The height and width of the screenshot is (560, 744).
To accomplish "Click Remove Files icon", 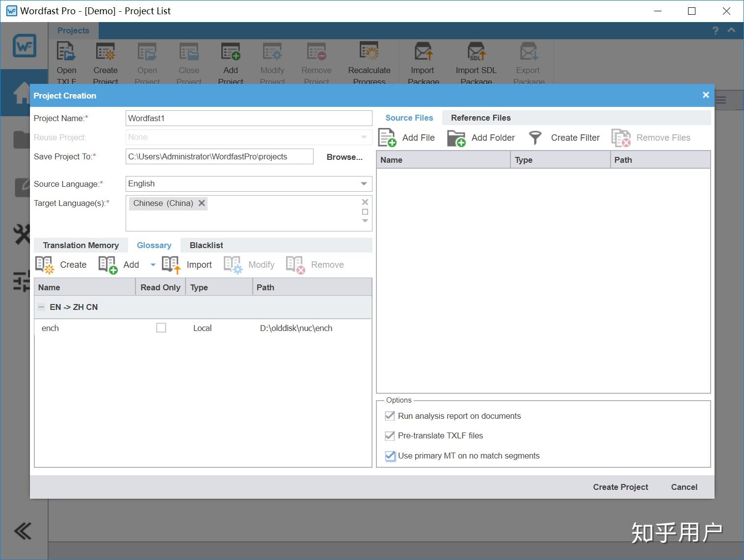I will pos(621,138).
